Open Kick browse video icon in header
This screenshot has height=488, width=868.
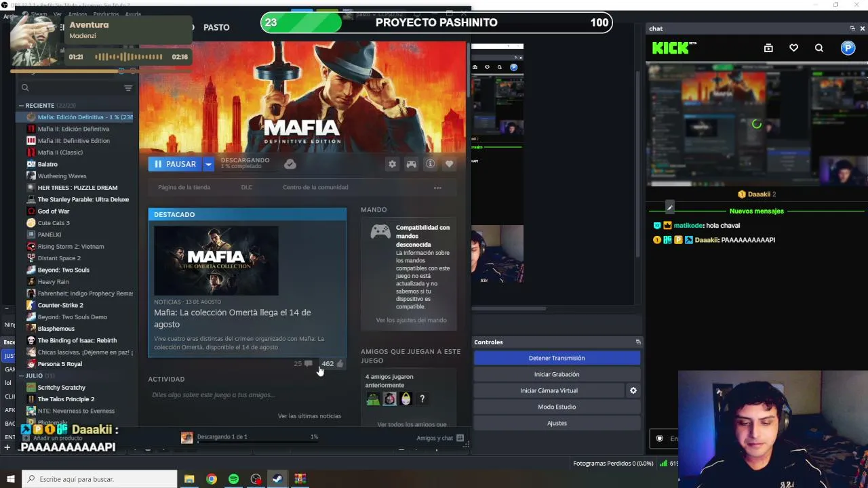[x=768, y=48]
